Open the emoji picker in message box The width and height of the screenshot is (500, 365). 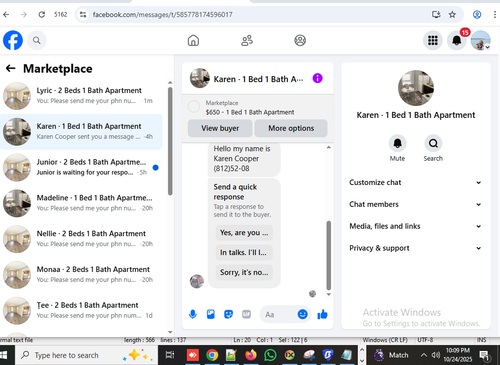302,314
